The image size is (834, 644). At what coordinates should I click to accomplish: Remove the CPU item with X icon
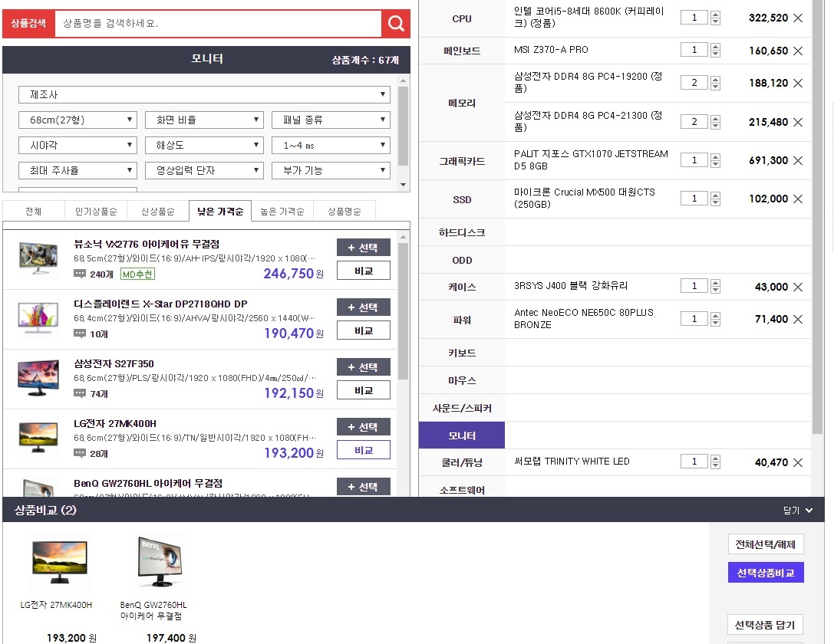[798, 18]
